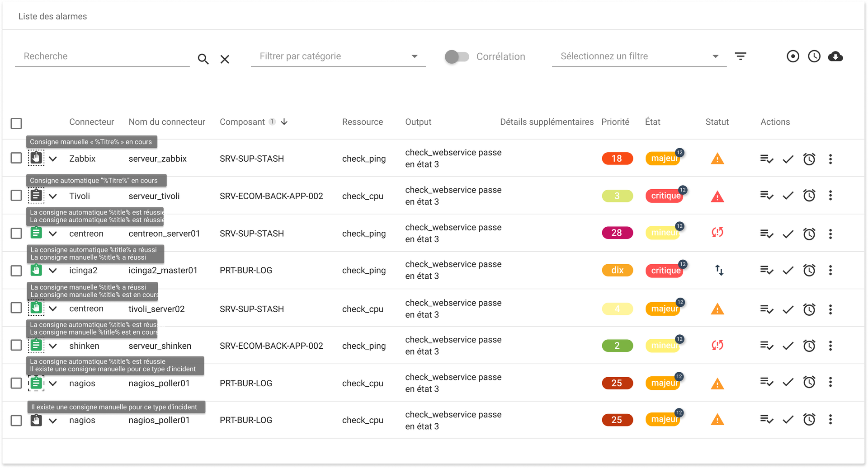Clear the search with the X icon
Screen dimensions: 868x468
pos(225,59)
